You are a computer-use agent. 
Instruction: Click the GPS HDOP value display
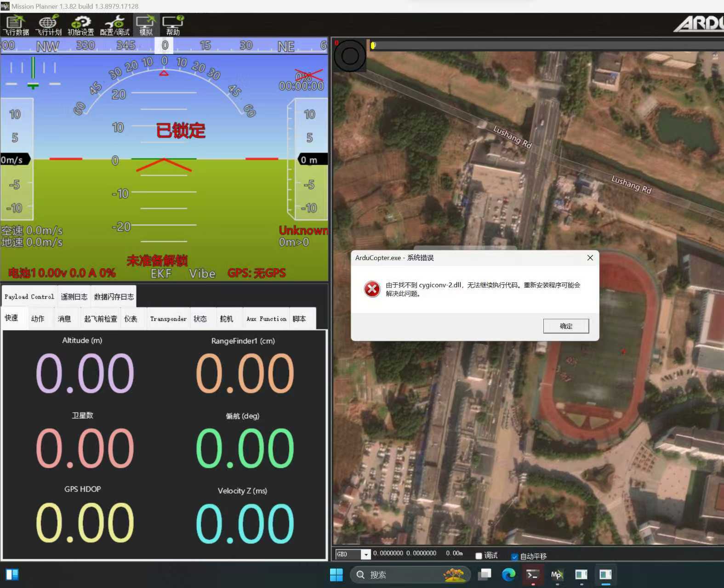tap(85, 523)
